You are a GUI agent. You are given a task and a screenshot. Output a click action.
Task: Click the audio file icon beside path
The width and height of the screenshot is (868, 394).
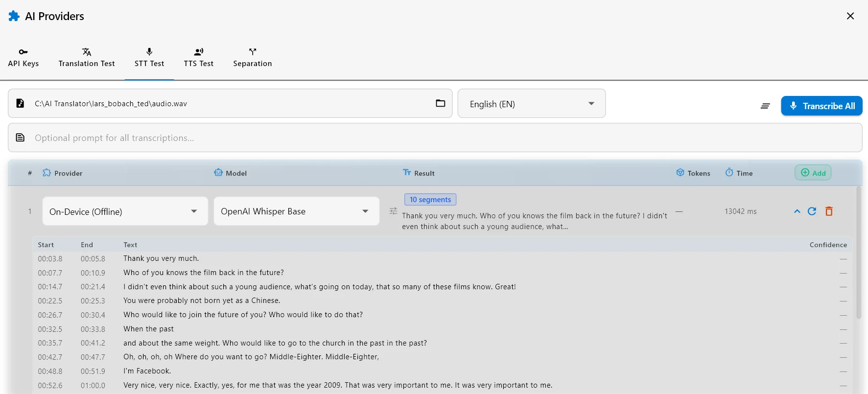point(20,103)
